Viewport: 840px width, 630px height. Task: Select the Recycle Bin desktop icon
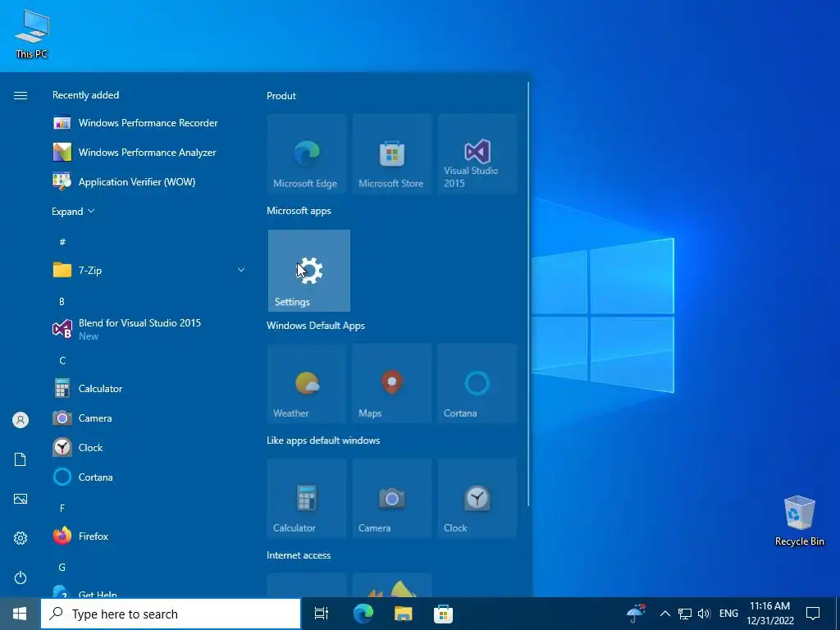pos(799,521)
